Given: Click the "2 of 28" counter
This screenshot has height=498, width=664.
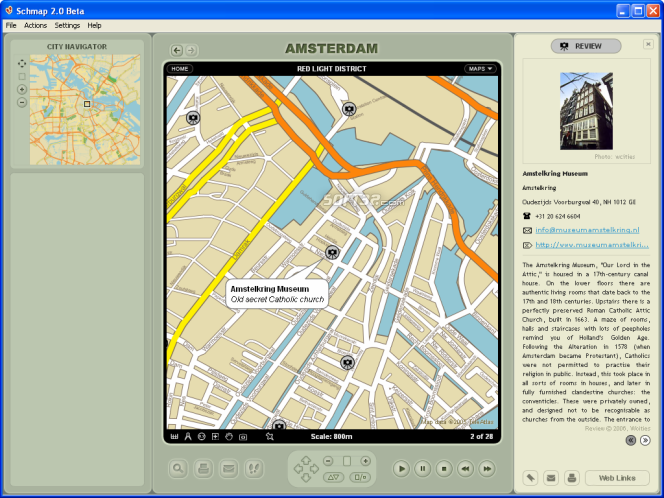Looking at the screenshot, I should 481,437.
